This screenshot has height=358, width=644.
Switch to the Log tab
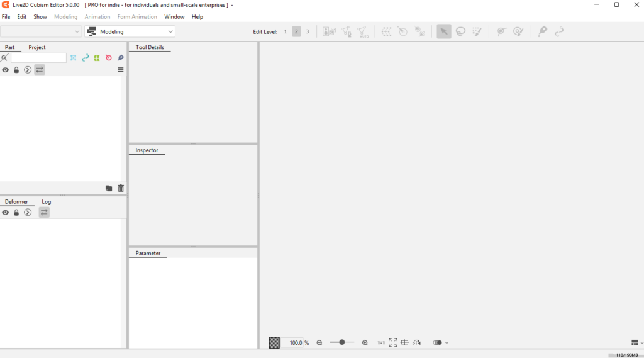click(x=47, y=202)
